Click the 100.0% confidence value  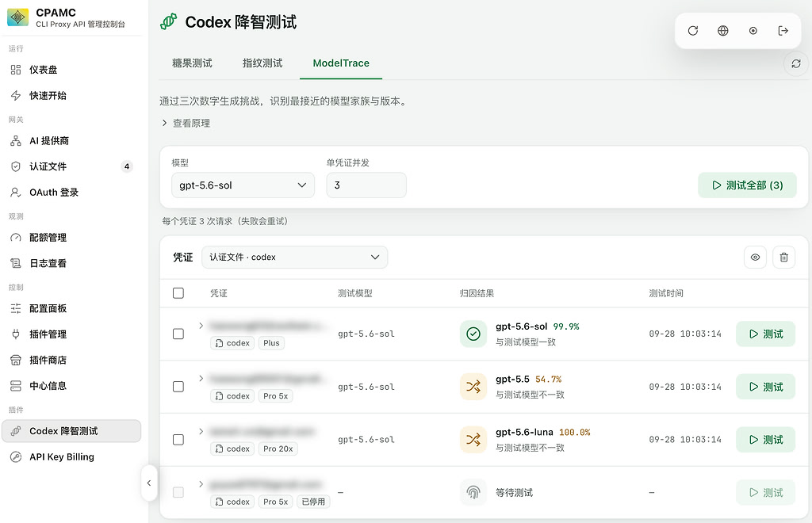point(575,432)
